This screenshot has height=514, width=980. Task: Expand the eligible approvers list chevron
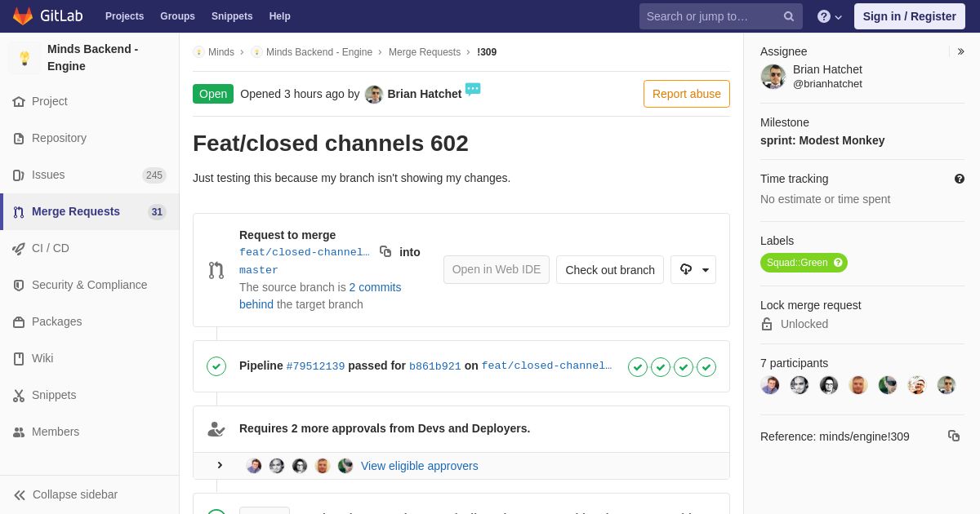[x=220, y=465]
